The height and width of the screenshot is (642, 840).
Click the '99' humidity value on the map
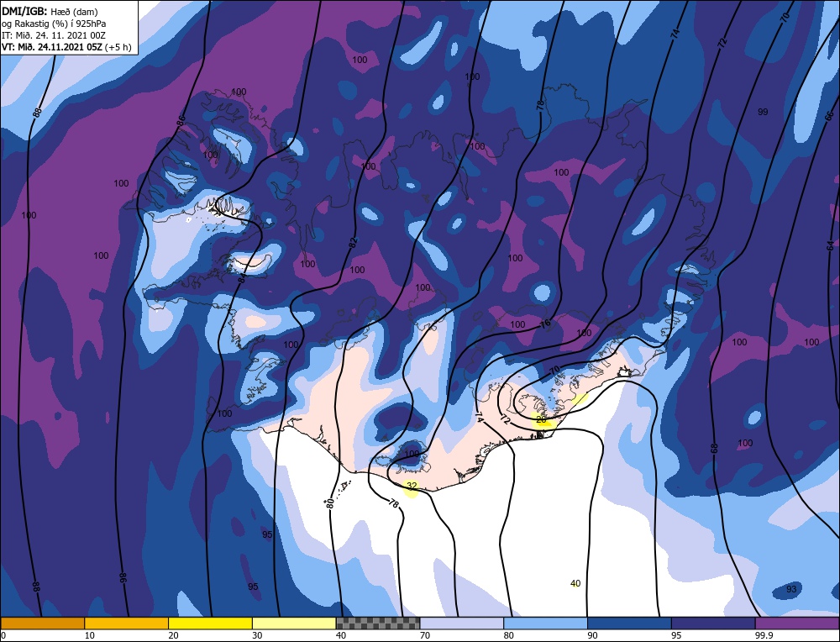[763, 112]
